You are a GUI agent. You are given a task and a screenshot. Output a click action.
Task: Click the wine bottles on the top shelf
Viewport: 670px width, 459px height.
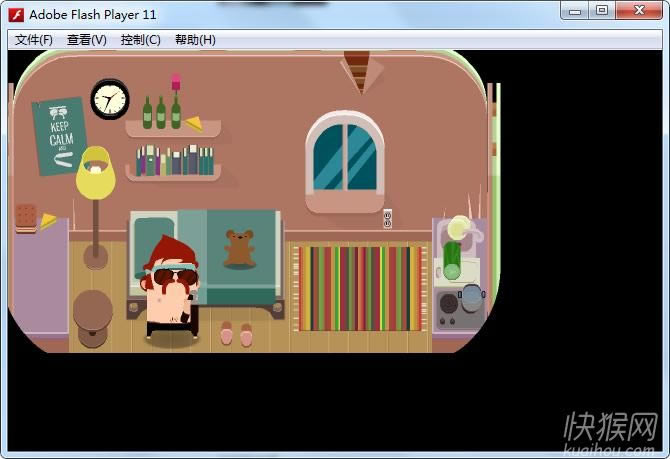click(x=161, y=112)
